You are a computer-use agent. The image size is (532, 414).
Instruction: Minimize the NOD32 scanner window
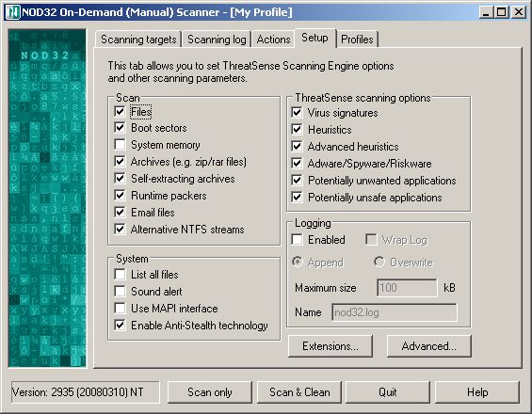(486, 12)
